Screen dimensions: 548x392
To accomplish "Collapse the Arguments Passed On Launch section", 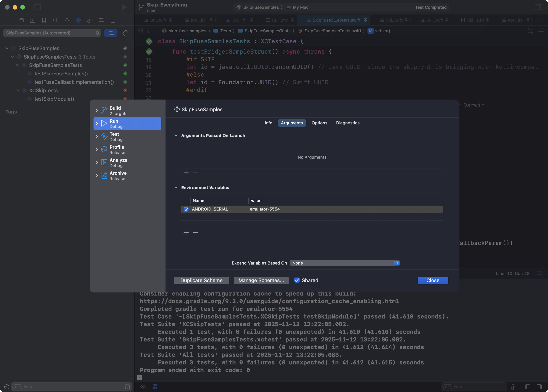I will click(x=176, y=135).
